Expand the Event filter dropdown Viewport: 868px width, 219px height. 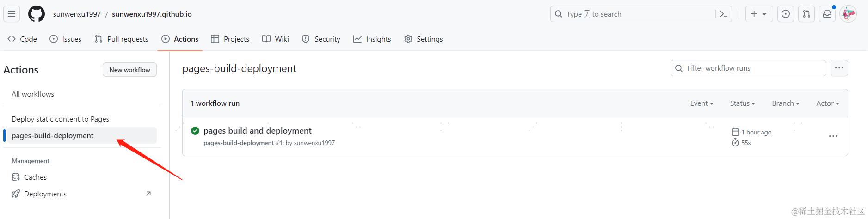pyautogui.click(x=702, y=103)
